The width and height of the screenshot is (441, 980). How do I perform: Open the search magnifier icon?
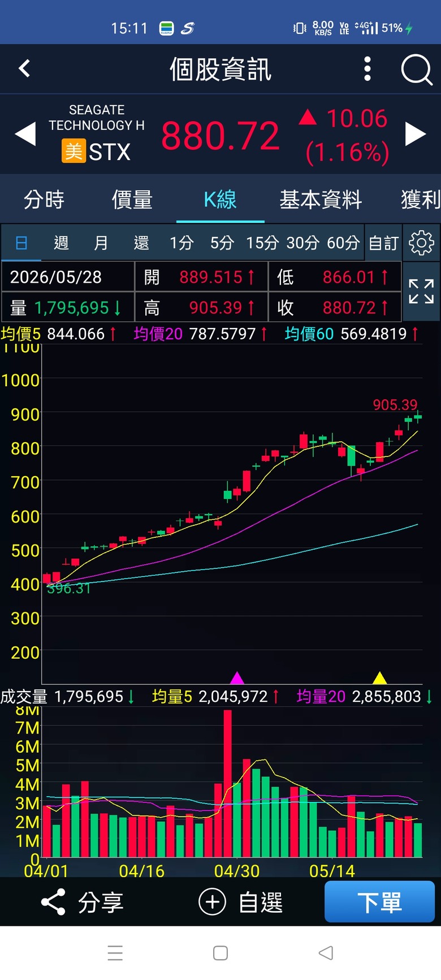coord(417,70)
